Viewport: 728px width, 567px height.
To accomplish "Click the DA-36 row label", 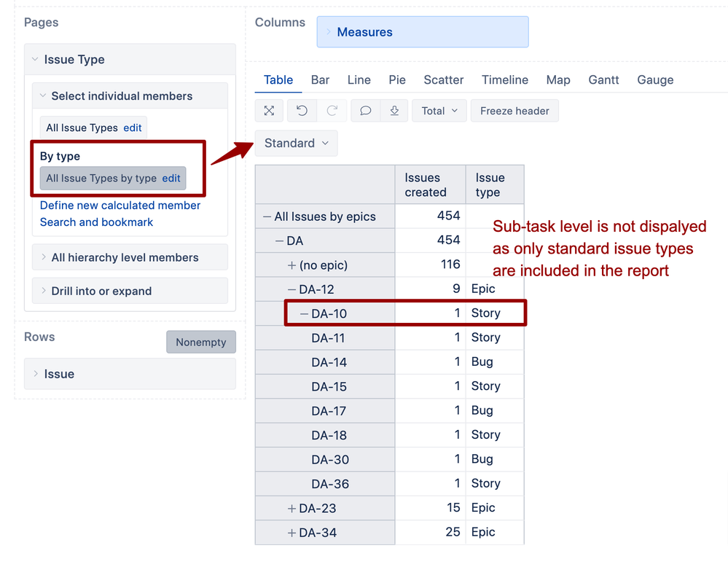I will point(330,484).
